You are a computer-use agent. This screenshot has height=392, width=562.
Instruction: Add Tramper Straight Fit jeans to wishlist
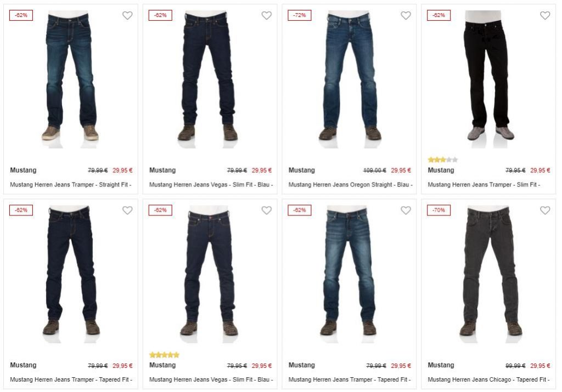[x=127, y=15]
